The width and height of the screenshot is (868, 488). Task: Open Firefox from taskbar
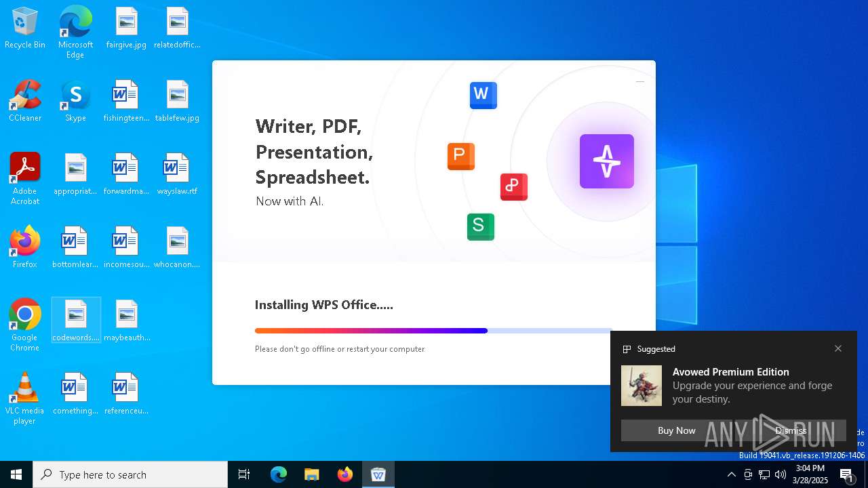coord(344,474)
